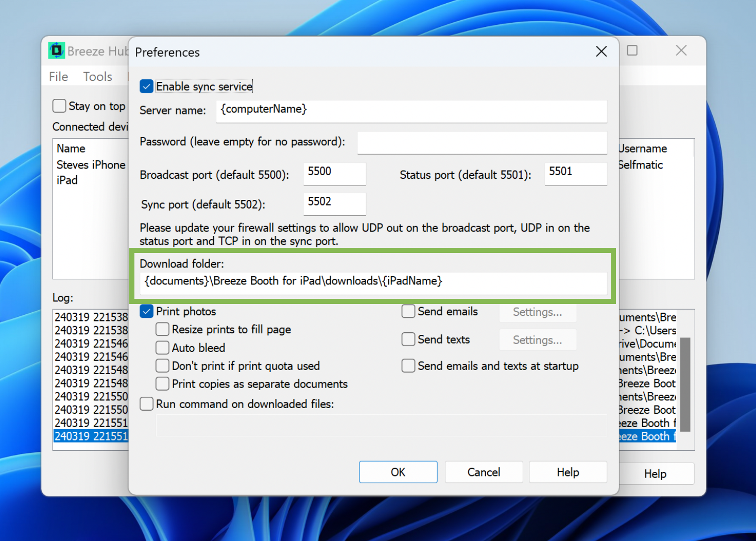Enable the Send texts checkbox
Viewport: 756px width, 541px height.
(x=408, y=340)
